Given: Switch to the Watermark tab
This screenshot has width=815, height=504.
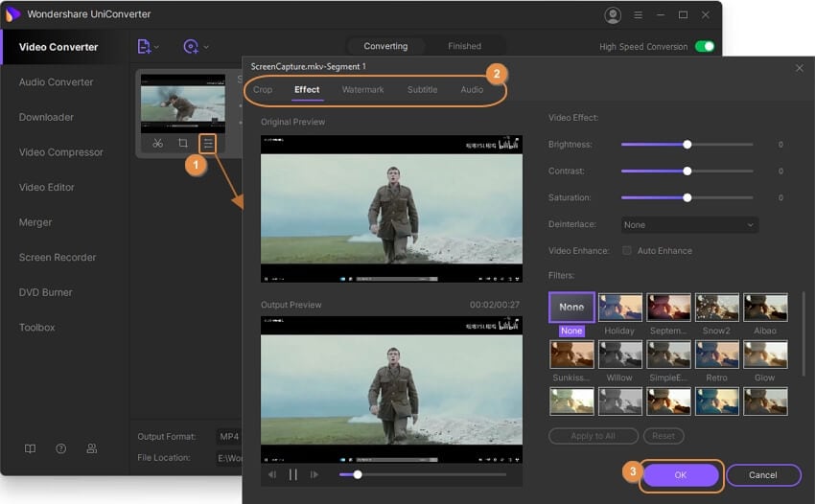Looking at the screenshot, I should 362,89.
